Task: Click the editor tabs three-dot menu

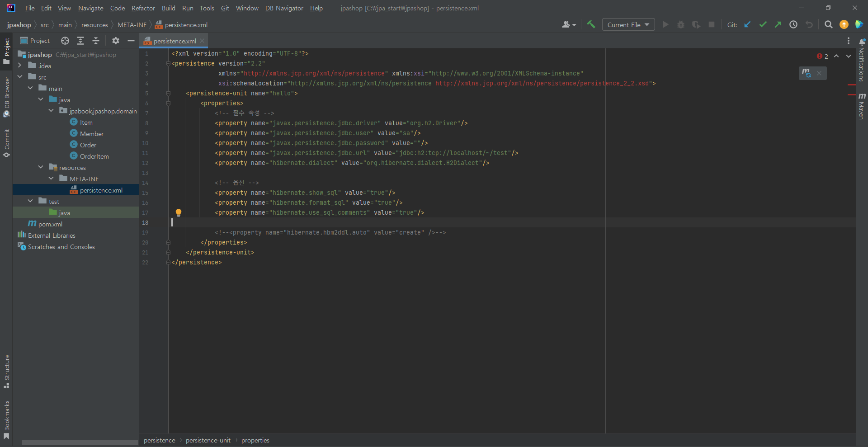Action: 849,41
